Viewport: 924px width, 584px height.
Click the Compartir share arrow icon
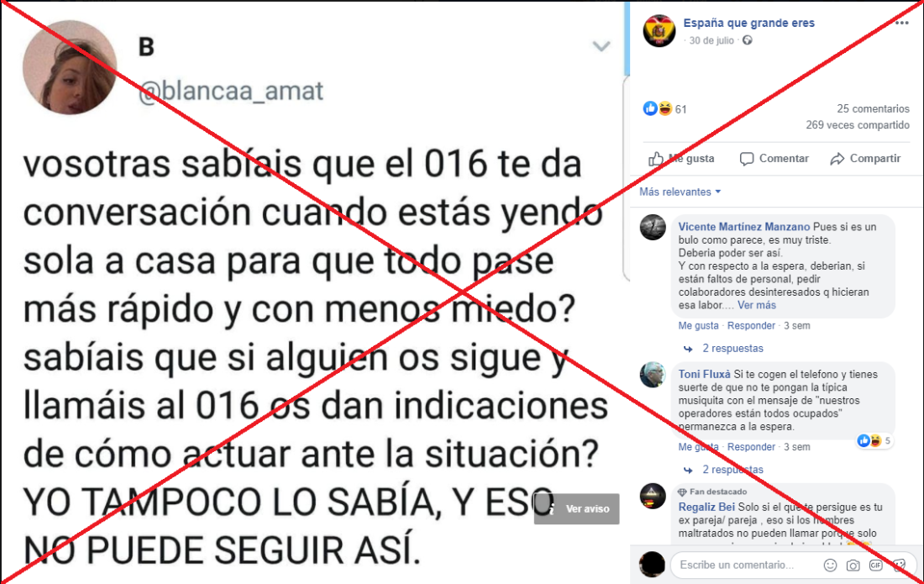[837, 159]
